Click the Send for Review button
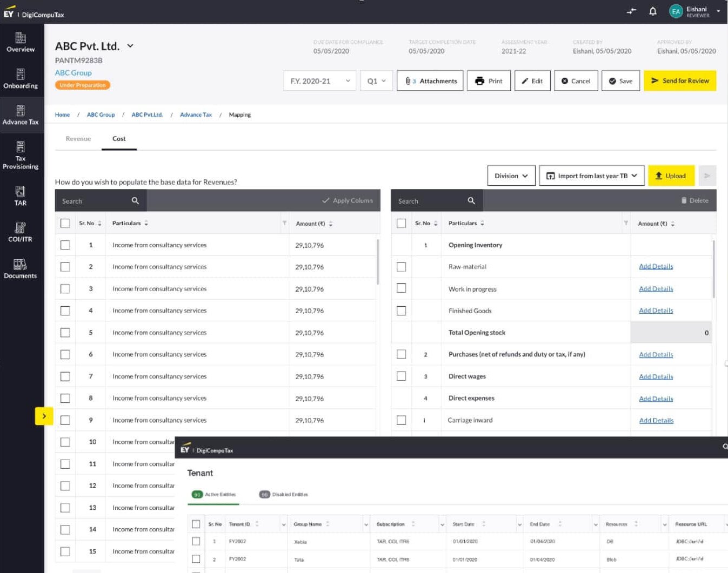 click(x=680, y=81)
